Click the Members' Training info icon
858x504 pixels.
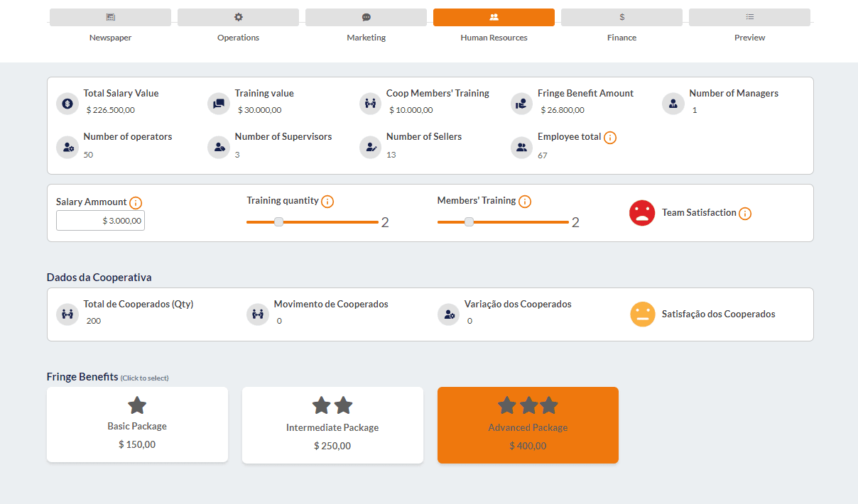(525, 202)
